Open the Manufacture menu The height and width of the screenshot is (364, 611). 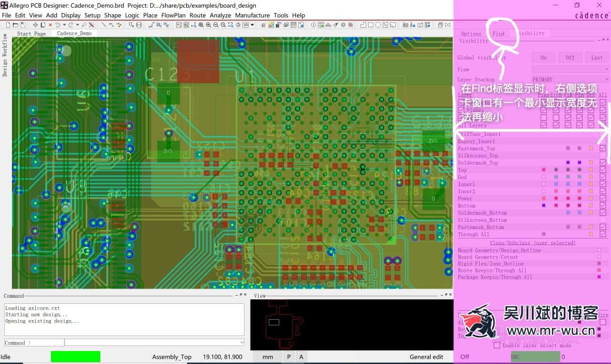pos(252,15)
